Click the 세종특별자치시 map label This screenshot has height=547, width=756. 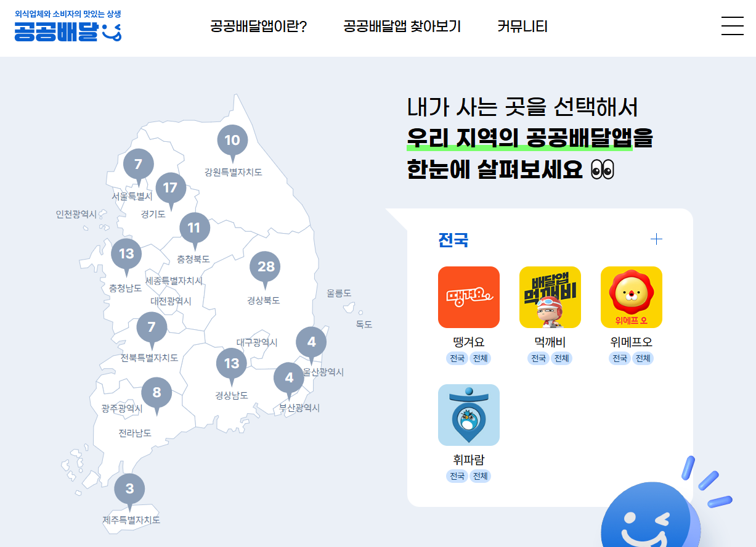point(174,281)
